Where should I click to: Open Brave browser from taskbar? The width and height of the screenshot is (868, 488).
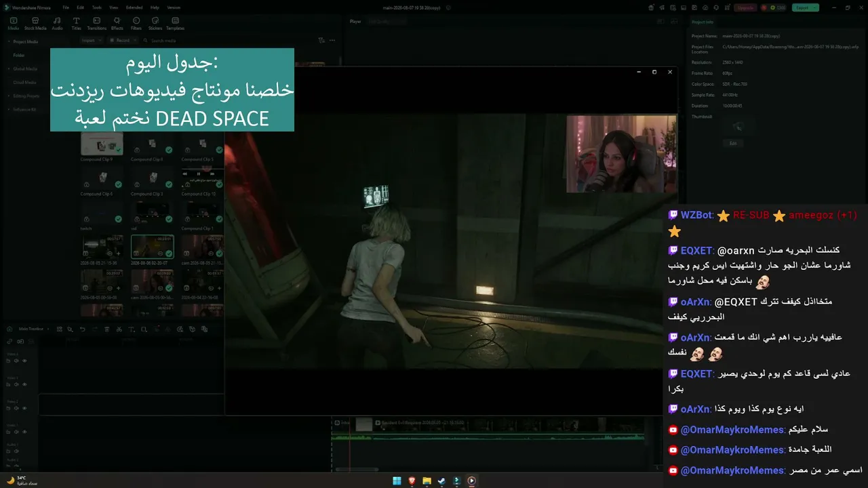(412, 481)
